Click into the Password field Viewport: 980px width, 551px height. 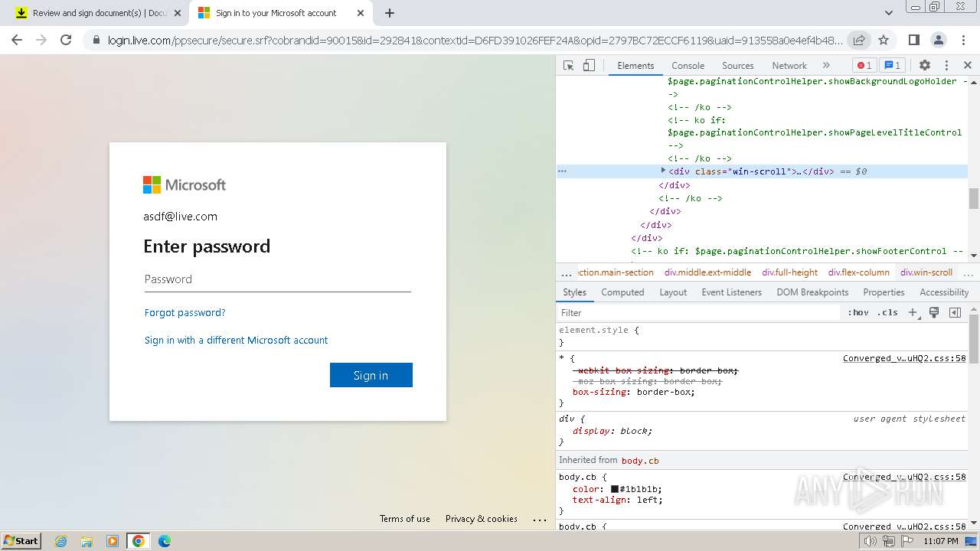(x=278, y=279)
